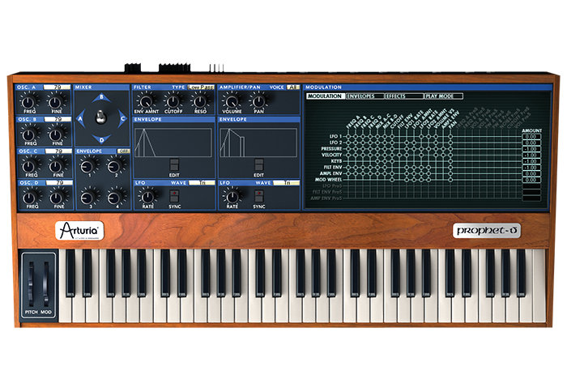Toggle PRESSURE to PAN matrix node
Image resolution: width=567 pixels, height=392 pixels.
coord(450,149)
